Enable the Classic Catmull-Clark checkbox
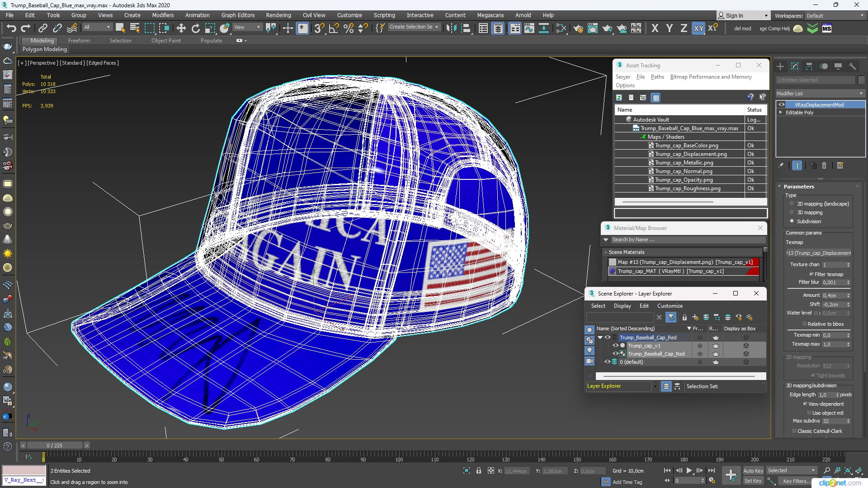Viewport: 868px width, 488px height. click(794, 431)
